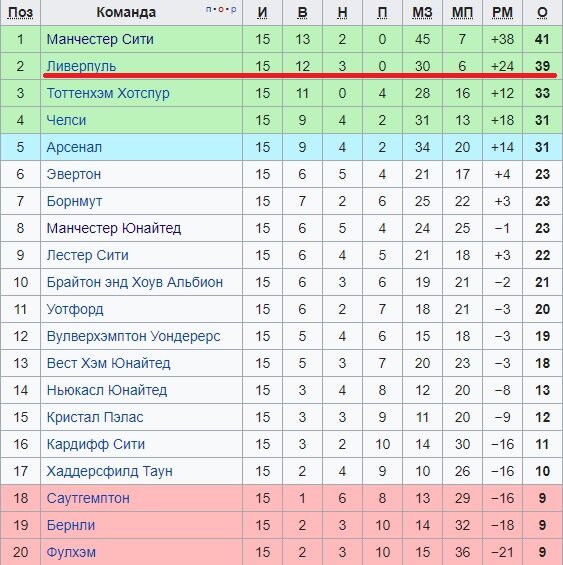Viewport: 563px width, 565px height.
Task: Open the Ливерпуль team link
Action: tap(81, 66)
